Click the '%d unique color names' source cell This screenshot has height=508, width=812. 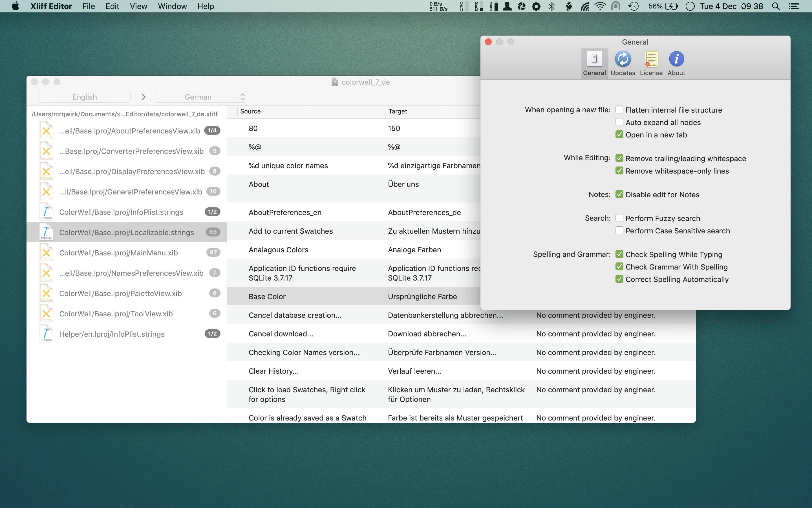288,166
